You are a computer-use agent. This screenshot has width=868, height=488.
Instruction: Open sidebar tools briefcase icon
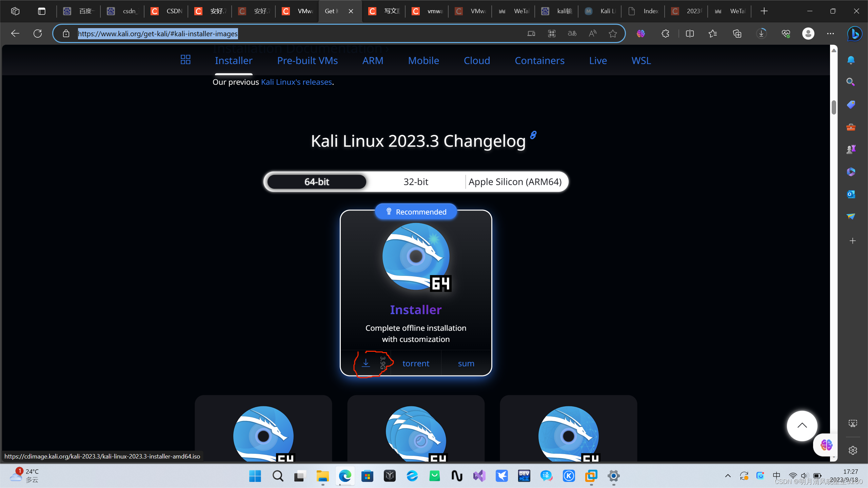(851, 127)
